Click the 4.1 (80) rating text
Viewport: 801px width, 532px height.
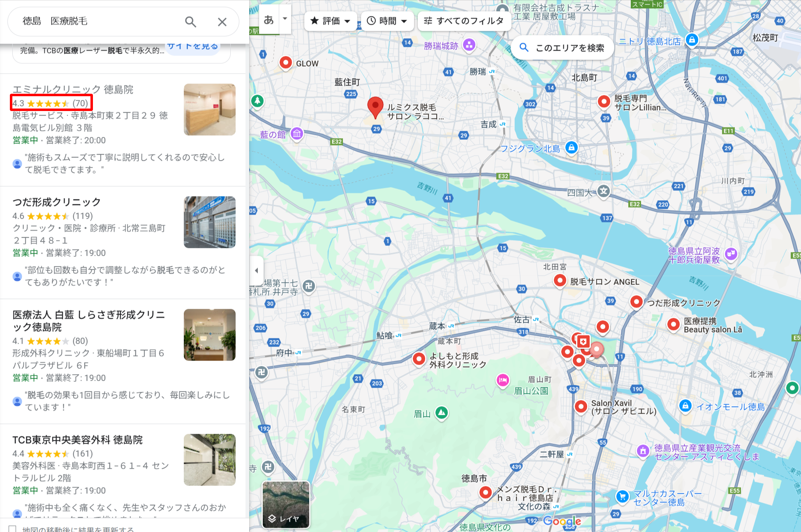tap(50, 341)
